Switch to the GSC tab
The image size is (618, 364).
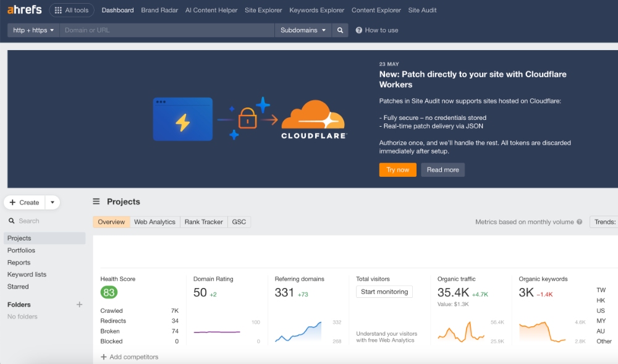239,222
